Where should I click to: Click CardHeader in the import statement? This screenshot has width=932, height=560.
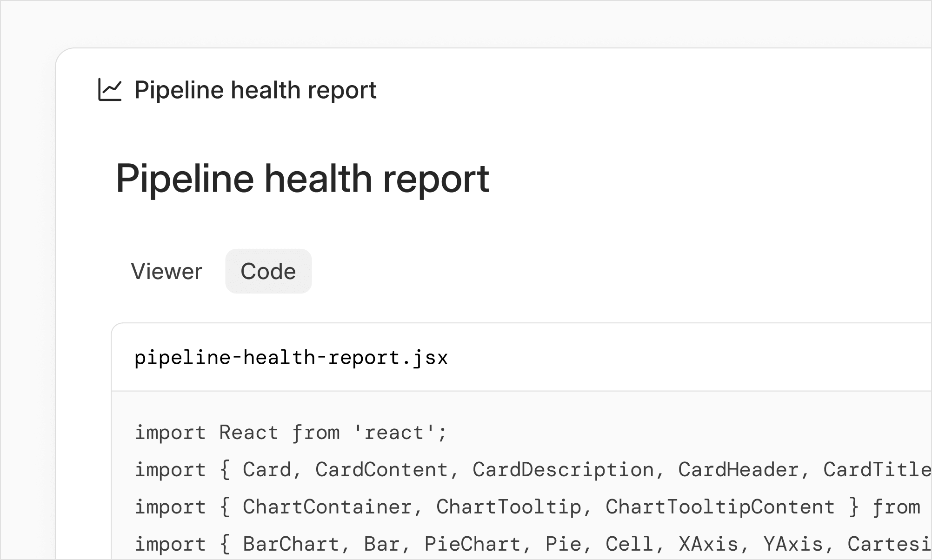(x=739, y=470)
